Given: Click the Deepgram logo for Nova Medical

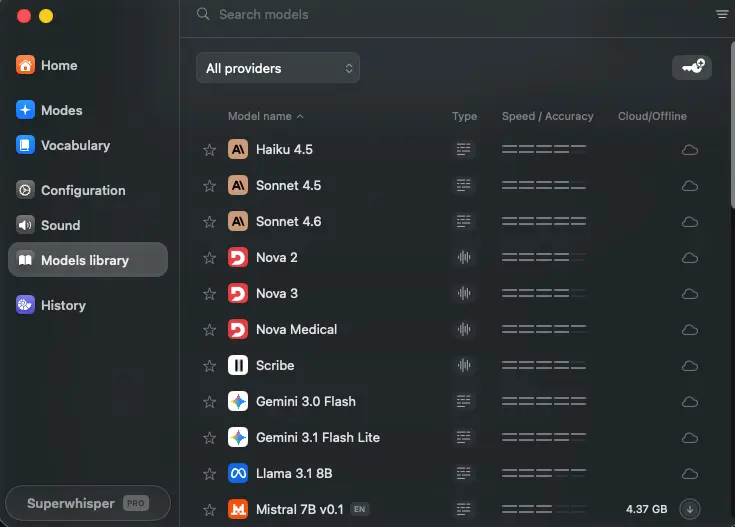Looking at the screenshot, I should point(238,330).
